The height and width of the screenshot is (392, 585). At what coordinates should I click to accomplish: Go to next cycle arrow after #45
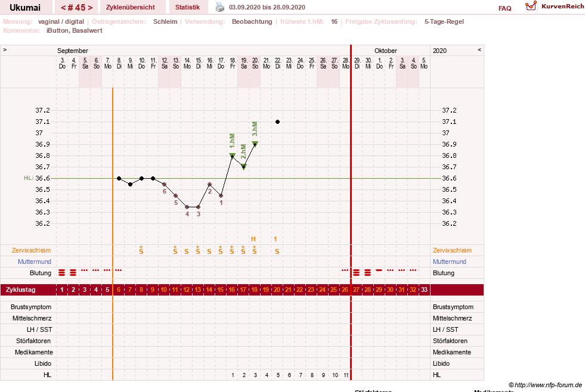point(90,8)
